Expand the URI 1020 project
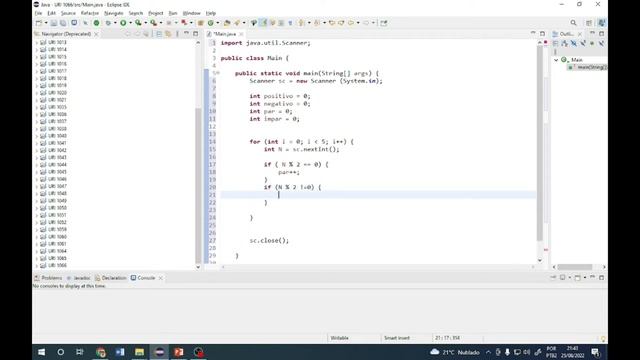The image size is (640, 360). point(37,93)
